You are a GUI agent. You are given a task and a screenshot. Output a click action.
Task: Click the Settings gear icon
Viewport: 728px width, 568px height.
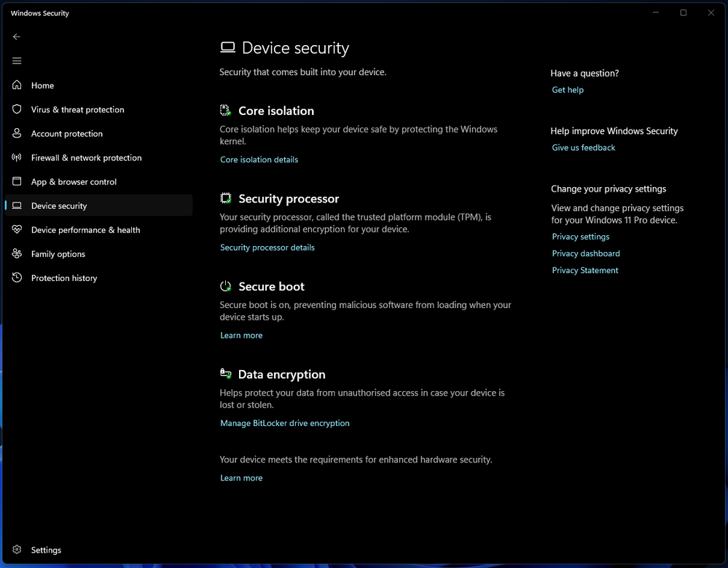[x=17, y=550]
